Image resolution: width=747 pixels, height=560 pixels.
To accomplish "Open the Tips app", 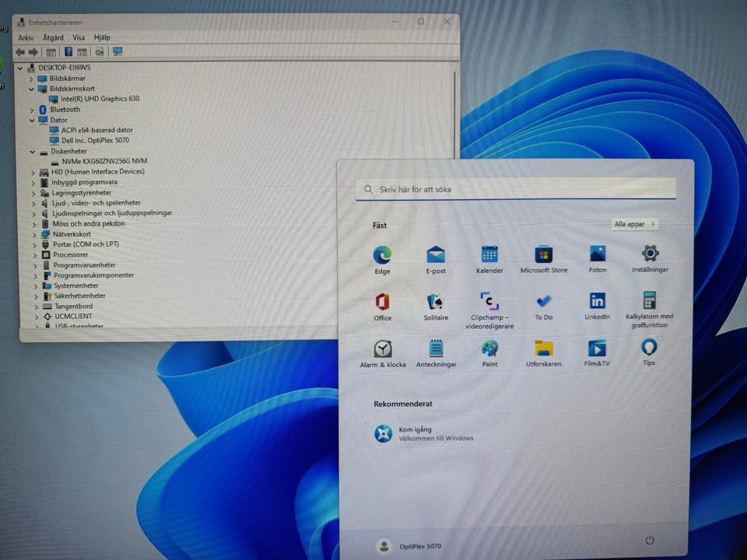I will pos(649,352).
